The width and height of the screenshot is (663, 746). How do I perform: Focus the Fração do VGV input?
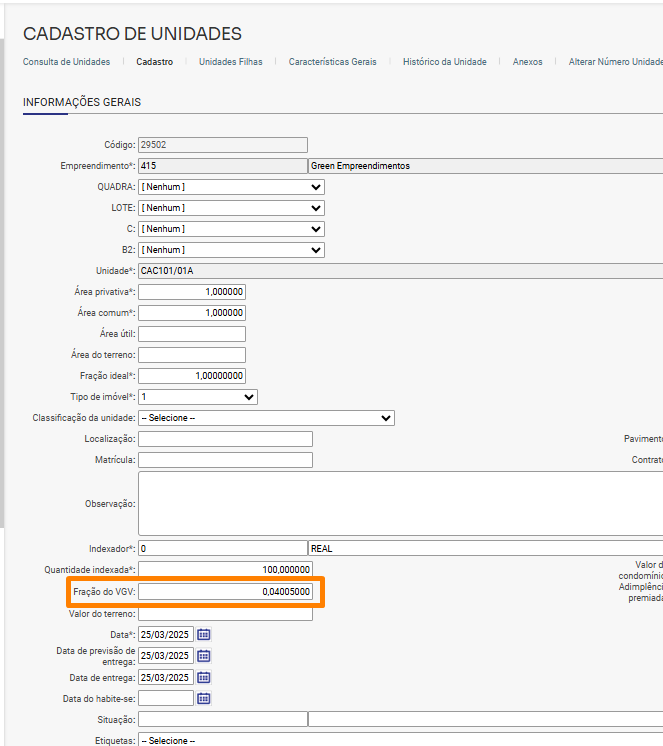[225, 591]
